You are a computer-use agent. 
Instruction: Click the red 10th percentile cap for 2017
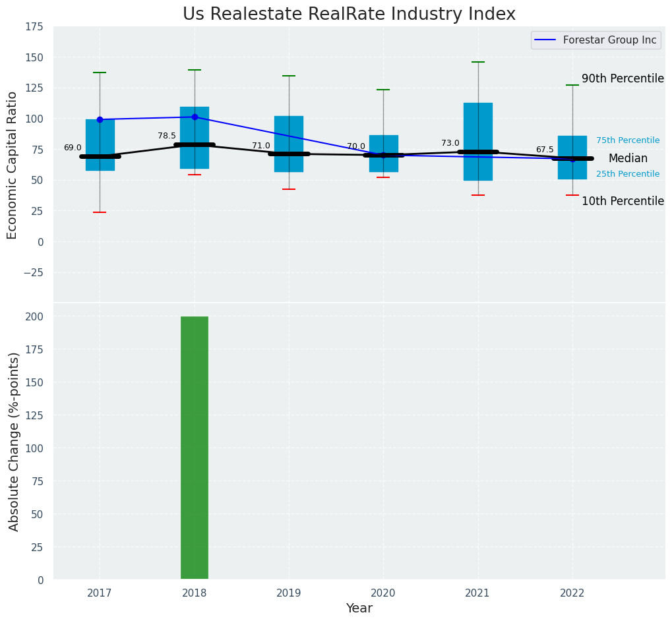point(100,212)
